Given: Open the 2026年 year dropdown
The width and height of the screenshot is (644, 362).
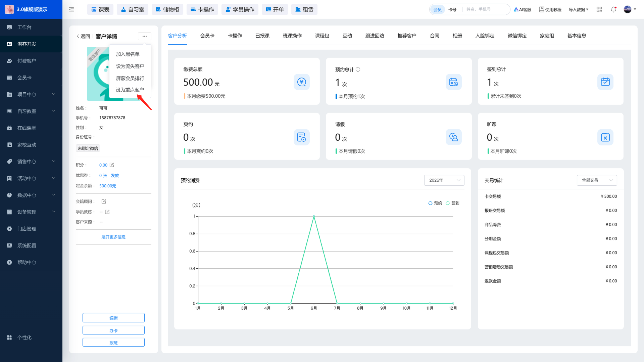Looking at the screenshot, I should (444, 180).
